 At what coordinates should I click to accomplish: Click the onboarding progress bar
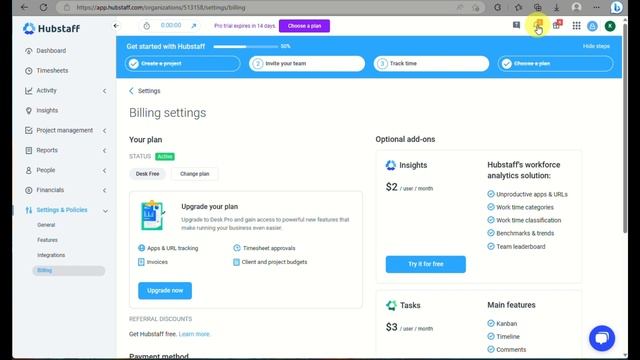pos(246,47)
